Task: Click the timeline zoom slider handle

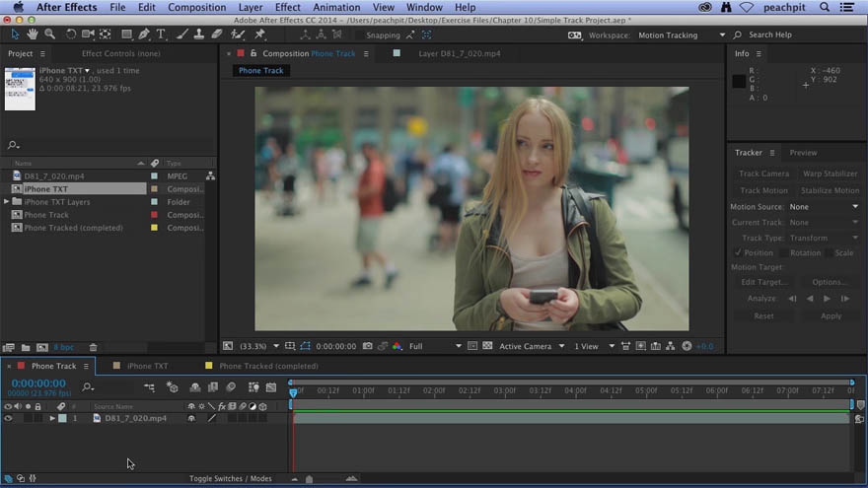Action: click(x=309, y=479)
